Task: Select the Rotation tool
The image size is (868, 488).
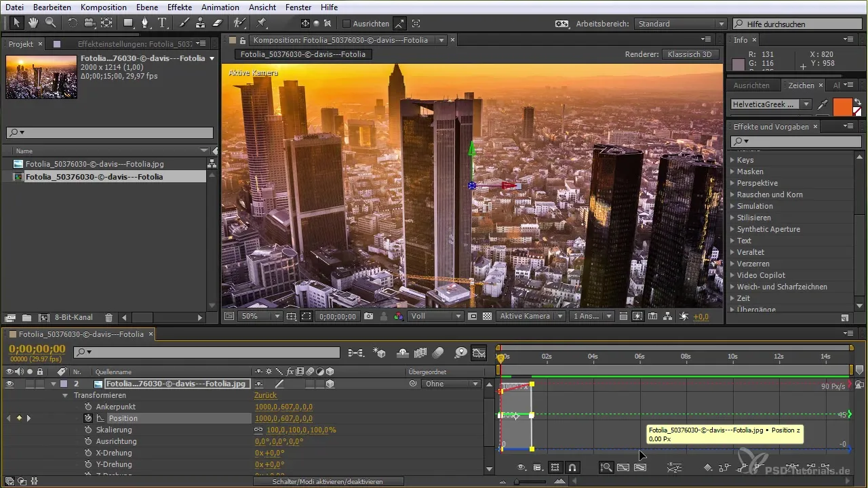Action: click(x=73, y=23)
